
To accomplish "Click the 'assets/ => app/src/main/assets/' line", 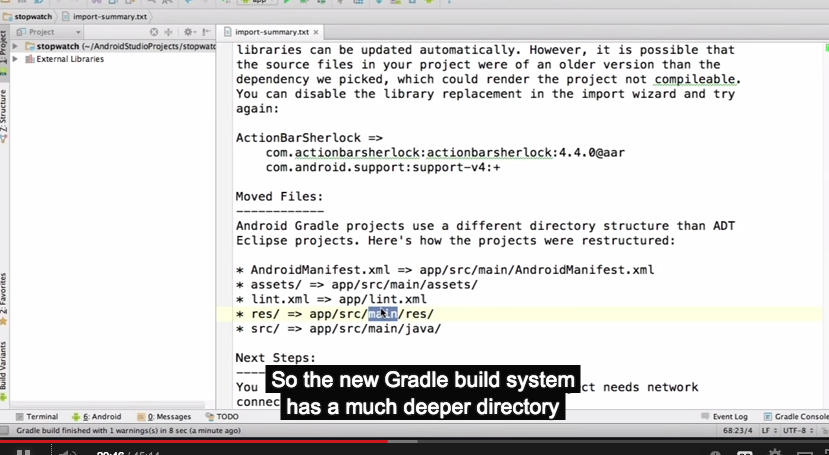I will [x=357, y=285].
